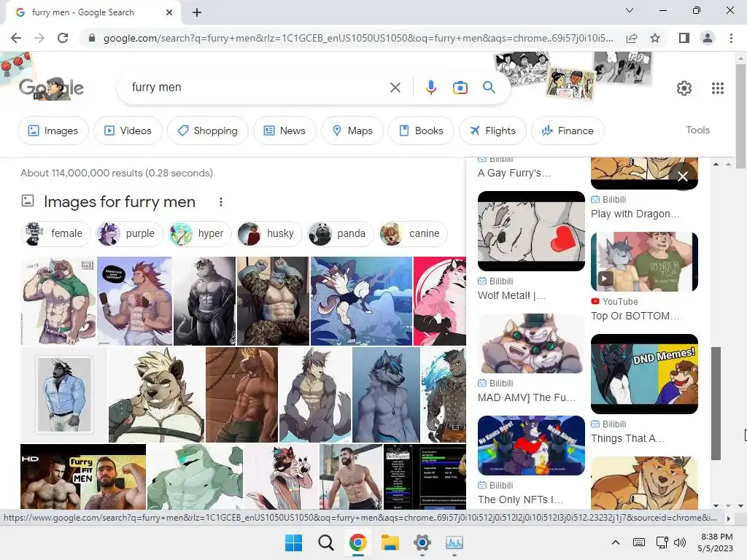Open volume control in system tray

(680, 542)
